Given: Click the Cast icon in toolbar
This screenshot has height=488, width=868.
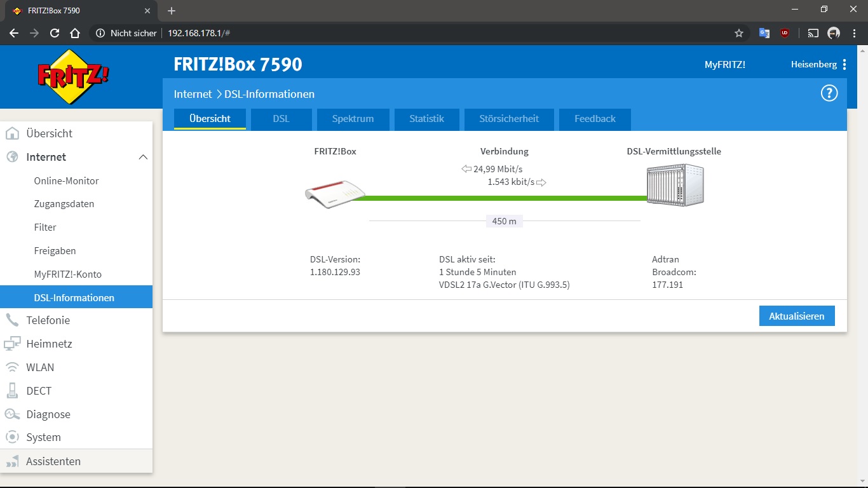Looking at the screenshot, I should (813, 33).
